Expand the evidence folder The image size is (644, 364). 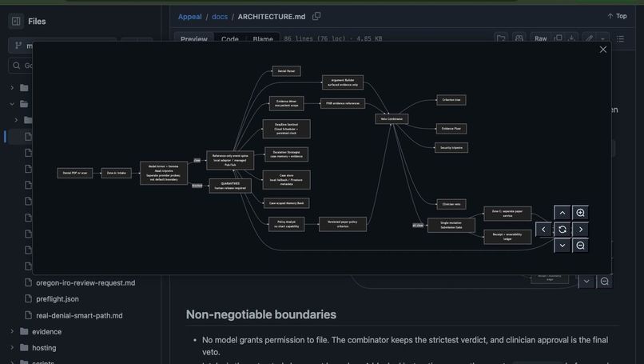(x=12, y=331)
